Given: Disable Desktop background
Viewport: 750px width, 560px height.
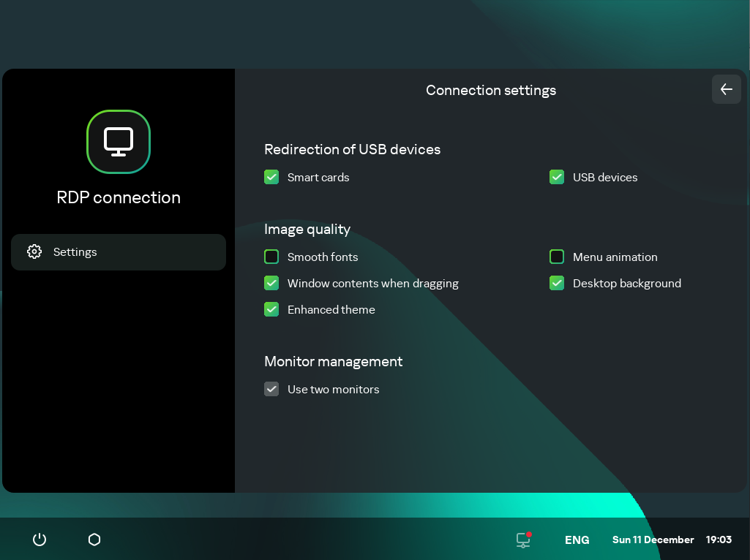Looking at the screenshot, I should (557, 283).
